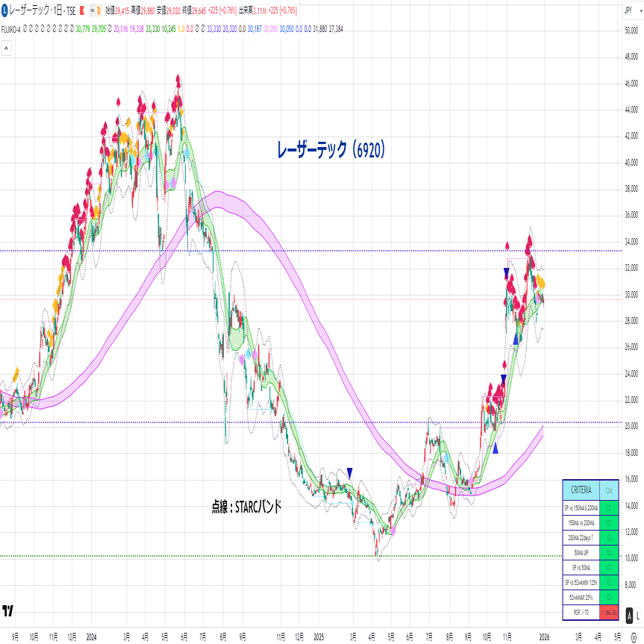This screenshot has width=644, height=644.
Task: Click the OX table header cell
Action: 609,490
